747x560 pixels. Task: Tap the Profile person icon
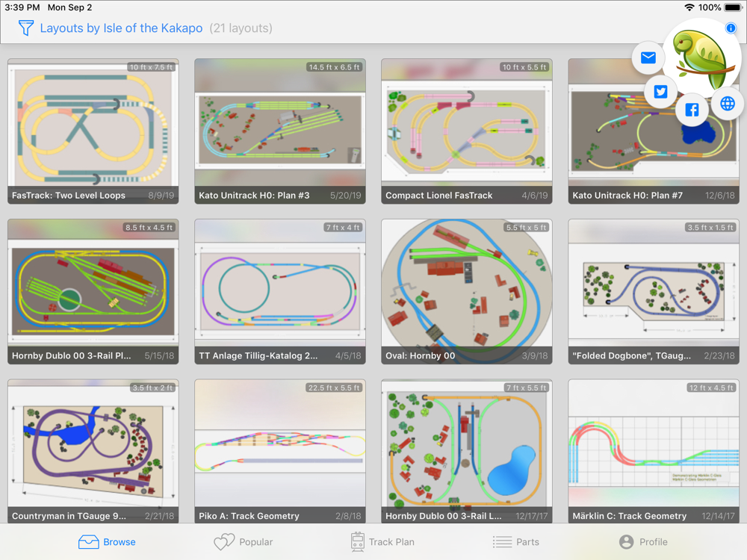[x=627, y=542]
